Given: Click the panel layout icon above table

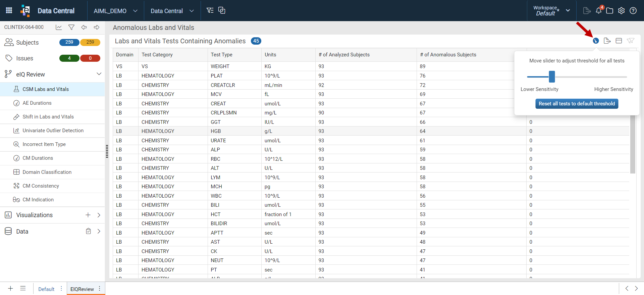Looking at the screenshot, I should pyautogui.click(x=619, y=41).
